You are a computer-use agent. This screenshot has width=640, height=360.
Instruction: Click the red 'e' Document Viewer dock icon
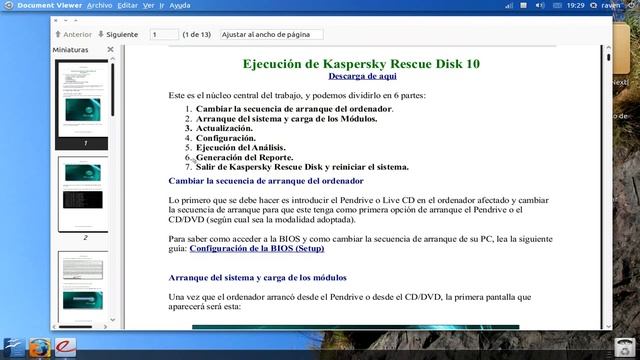[65, 347]
